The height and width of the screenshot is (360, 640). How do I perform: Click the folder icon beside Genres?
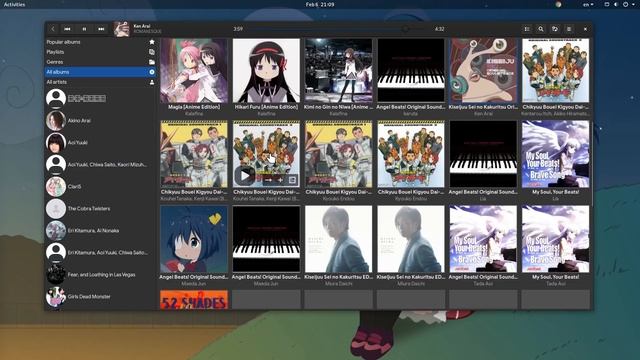[152, 62]
